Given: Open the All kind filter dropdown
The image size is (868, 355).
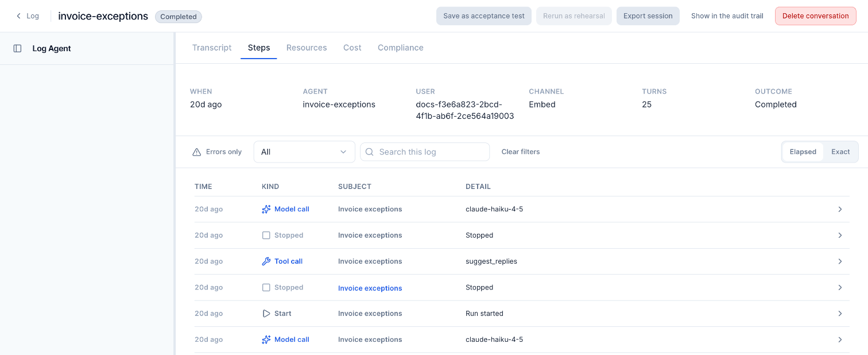Looking at the screenshot, I should tap(304, 152).
